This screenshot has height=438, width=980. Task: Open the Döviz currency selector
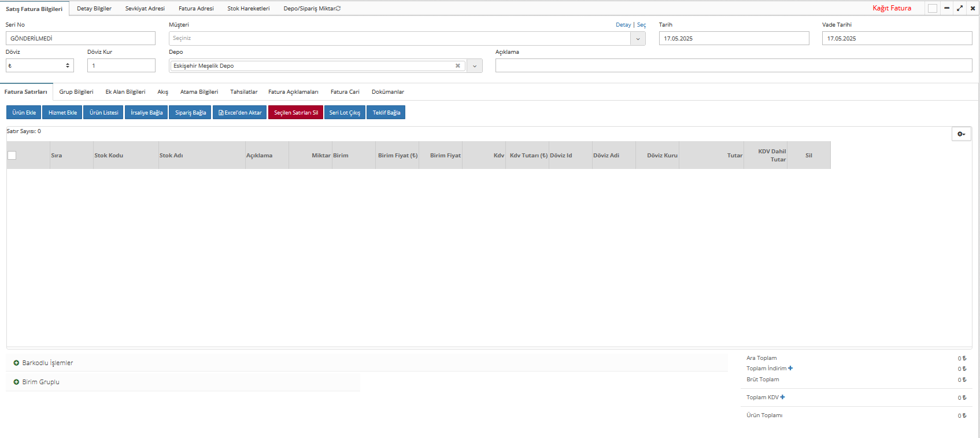pyautogui.click(x=39, y=66)
